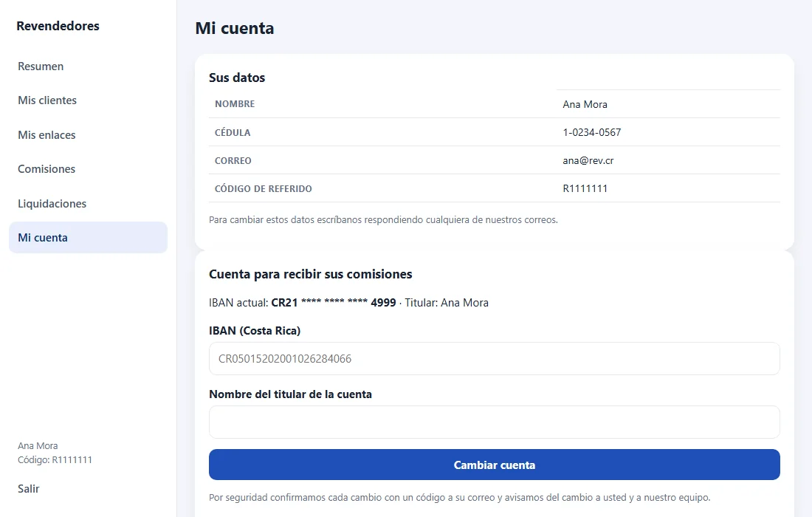Click the CORREO row label
812x517 pixels.
pyautogui.click(x=233, y=160)
